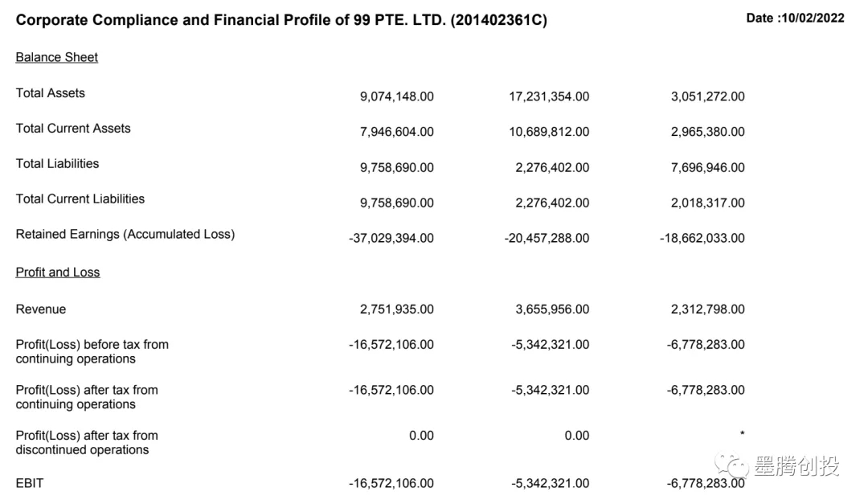Select the Total Liabilities value 7,696,946.00
The height and width of the screenshot is (504, 868).
pyautogui.click(x=707, y=167)
